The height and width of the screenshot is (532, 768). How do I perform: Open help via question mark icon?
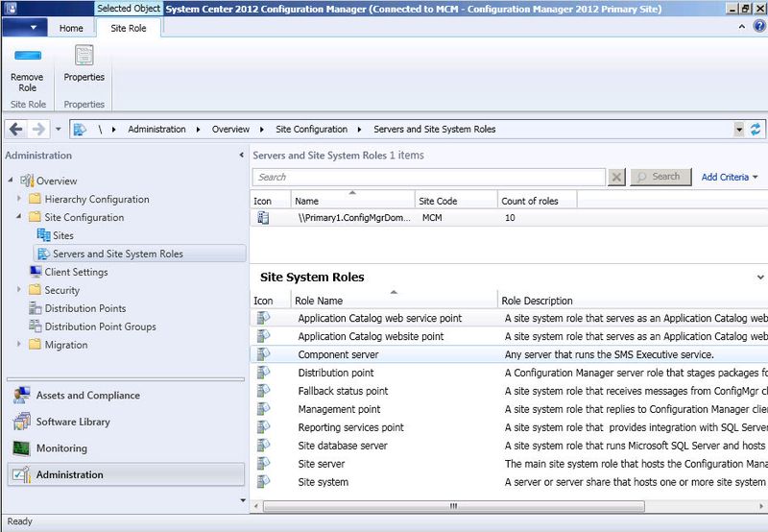pyautogui.click(x=758, y=27)
